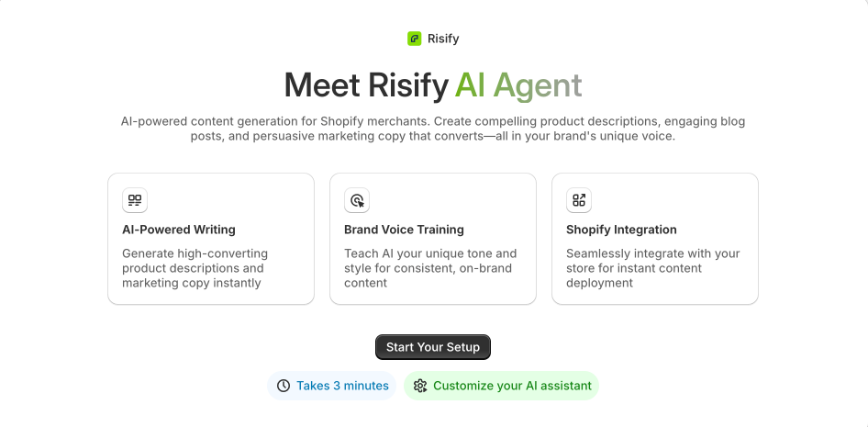
Task: Select the Brand Voice Training icon
Action: coord(357,200)
